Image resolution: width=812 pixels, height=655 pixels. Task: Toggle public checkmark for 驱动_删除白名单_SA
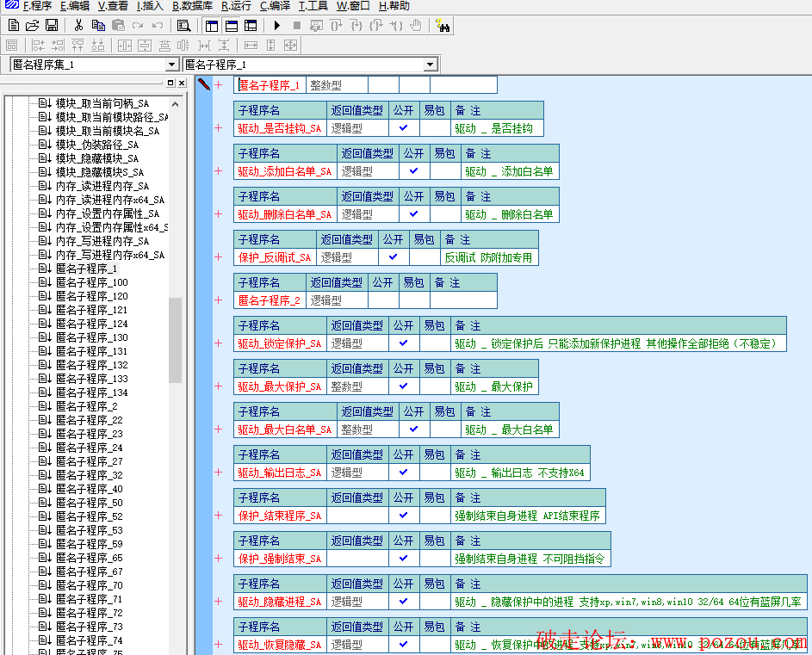click(x=414, y=213)
